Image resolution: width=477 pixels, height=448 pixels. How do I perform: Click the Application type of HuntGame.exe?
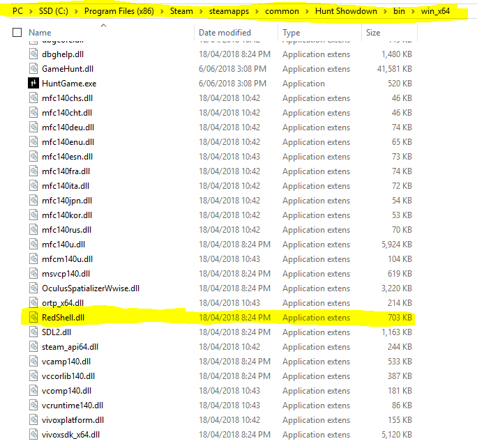[303, 84]
